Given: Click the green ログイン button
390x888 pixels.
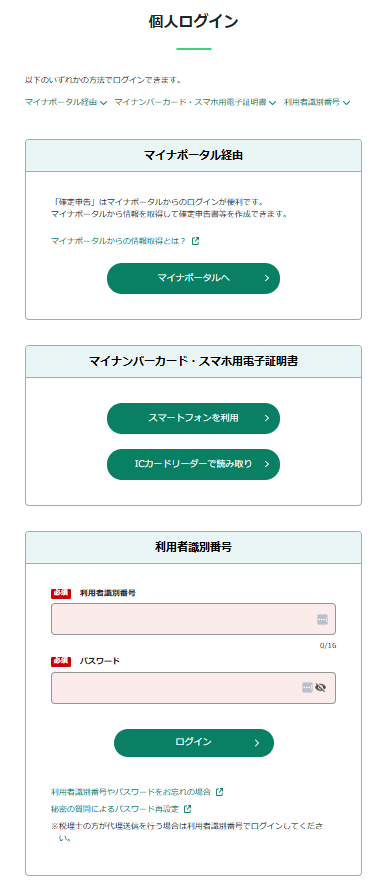Looking at the screenshot, I should pos(194,743).
